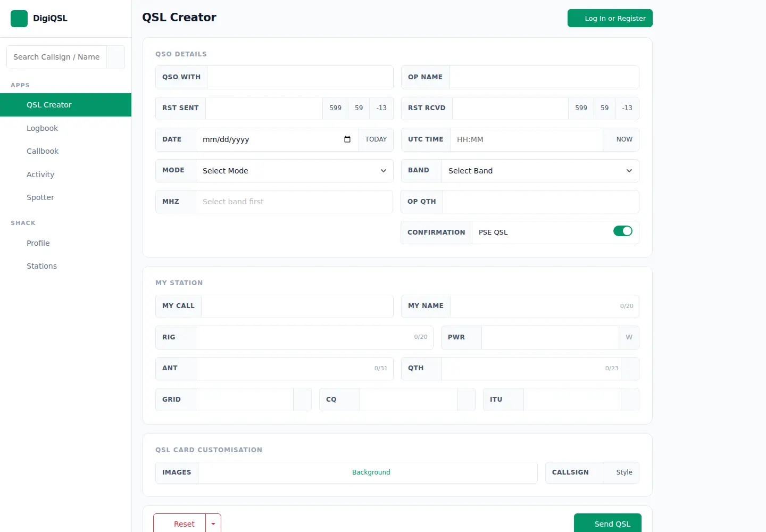Click the QSO WITH input field
The height and width of the screenshot is (532, 766).
(x=300, y=77)
